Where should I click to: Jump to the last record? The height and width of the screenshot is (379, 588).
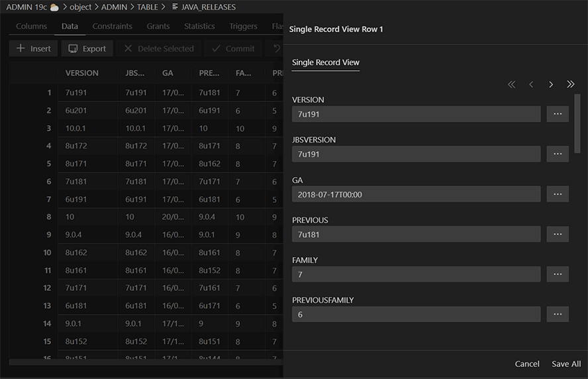571,85
